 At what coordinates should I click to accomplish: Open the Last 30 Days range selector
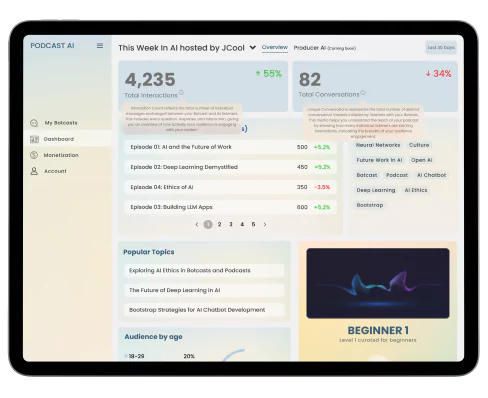[441, 48]
